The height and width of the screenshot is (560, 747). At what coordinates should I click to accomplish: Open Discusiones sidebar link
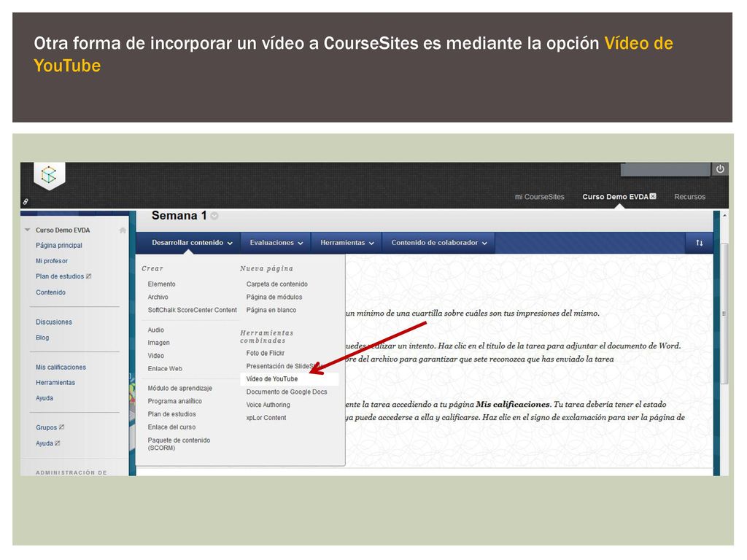click(x=54, y=322)
